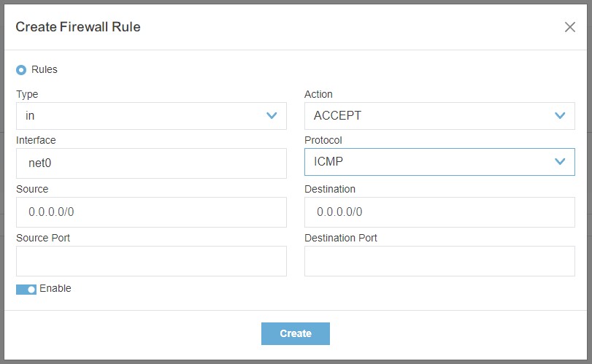Click the Source address input field

pos(151,212)
